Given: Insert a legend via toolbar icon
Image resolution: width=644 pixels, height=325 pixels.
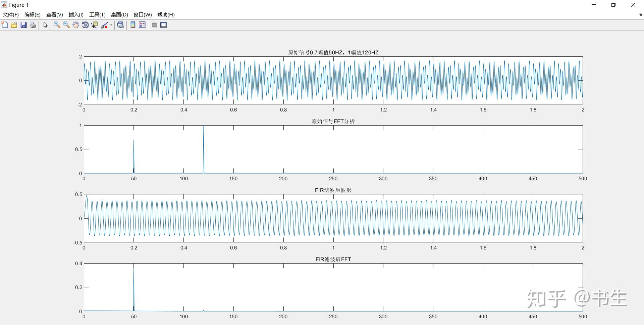Looking at the screenshot, I should click(x=142, y=25).
